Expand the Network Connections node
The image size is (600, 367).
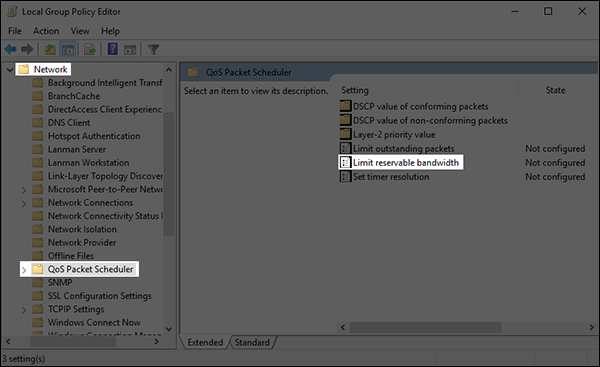click(24, 203)
